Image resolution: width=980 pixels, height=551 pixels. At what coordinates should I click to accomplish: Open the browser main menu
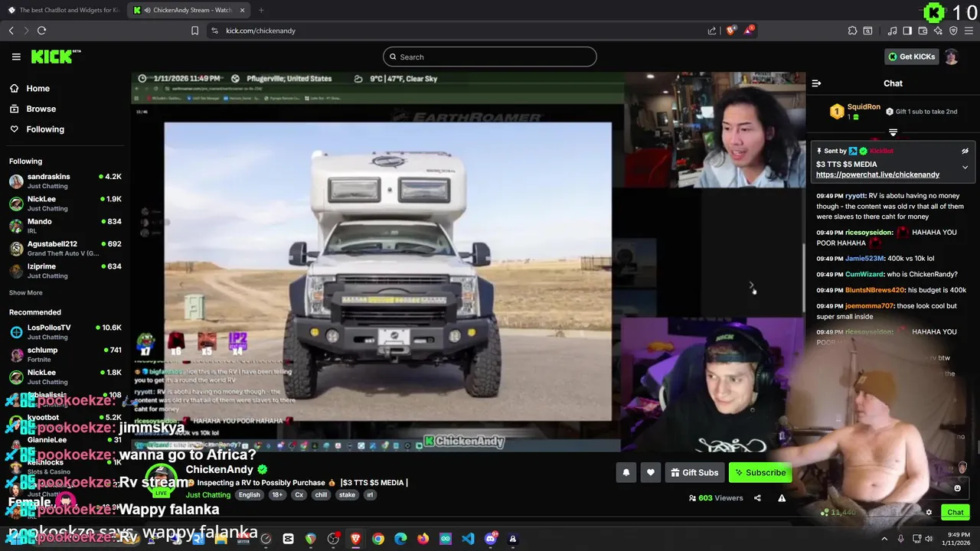click(969, 31)
